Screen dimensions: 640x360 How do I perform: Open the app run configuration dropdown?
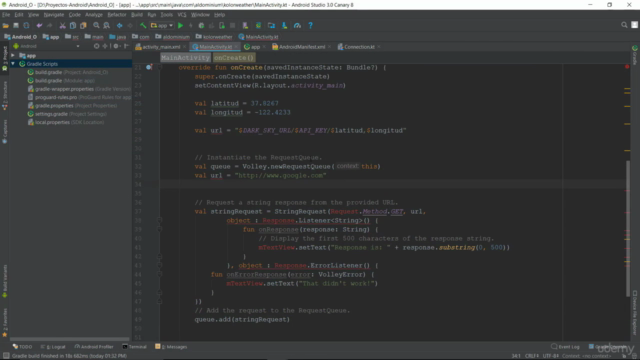(162, 25)
